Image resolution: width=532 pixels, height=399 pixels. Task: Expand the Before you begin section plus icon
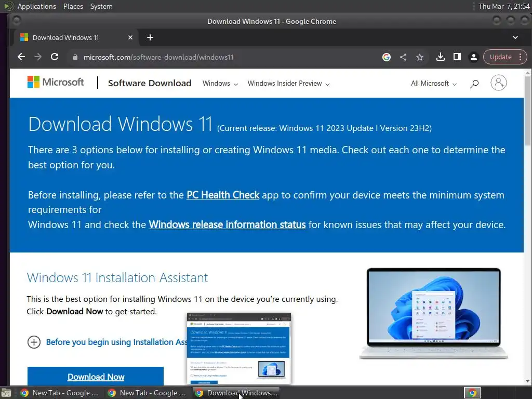(x=34, y=342)
